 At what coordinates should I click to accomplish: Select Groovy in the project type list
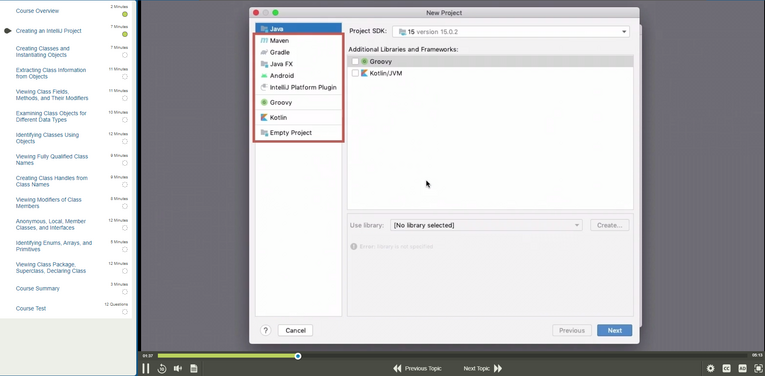coord(298,102)
